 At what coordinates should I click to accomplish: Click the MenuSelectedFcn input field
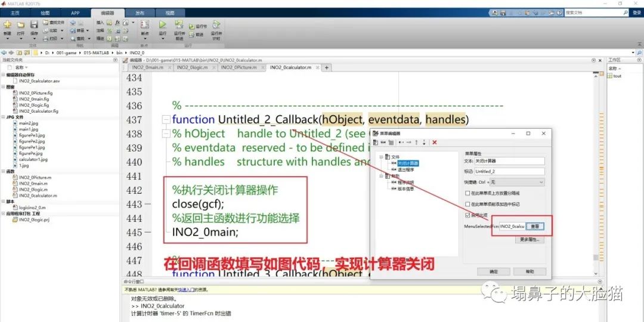[512, 227]
